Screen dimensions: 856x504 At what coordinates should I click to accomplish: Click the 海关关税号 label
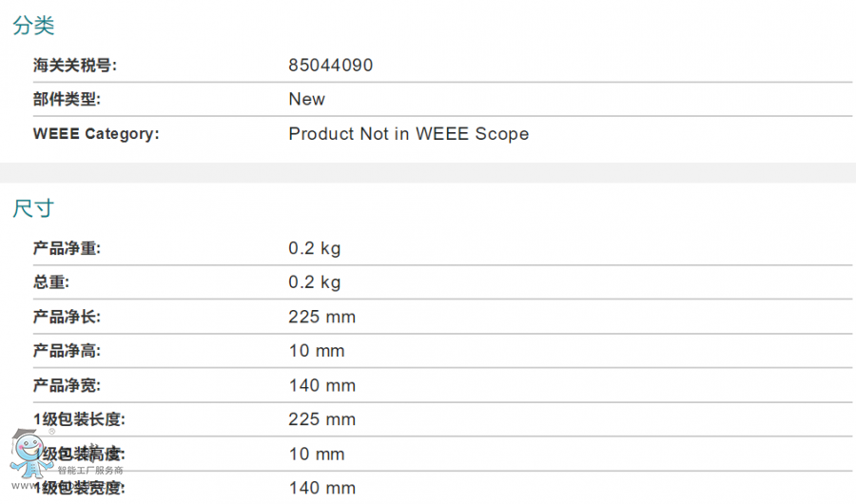coord(75,66)
